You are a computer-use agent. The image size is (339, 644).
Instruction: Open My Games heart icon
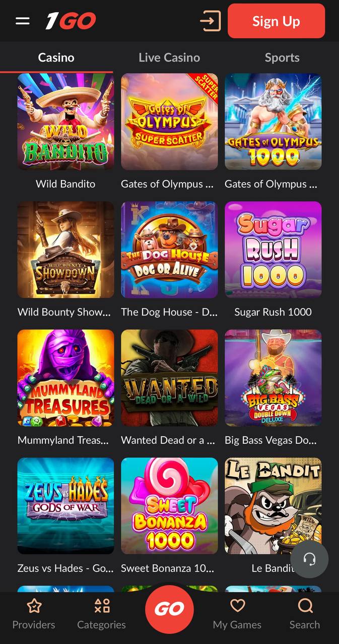pos(237,606)
